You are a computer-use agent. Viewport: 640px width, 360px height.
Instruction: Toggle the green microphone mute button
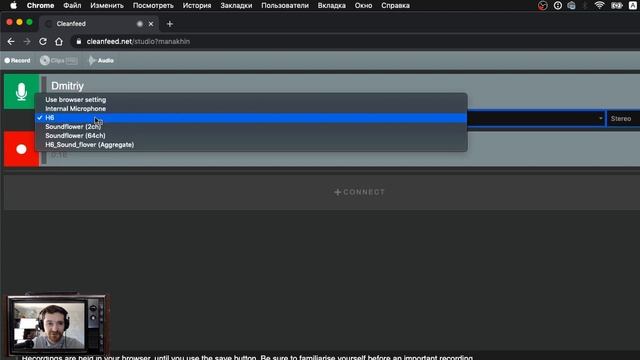(21, 91)
